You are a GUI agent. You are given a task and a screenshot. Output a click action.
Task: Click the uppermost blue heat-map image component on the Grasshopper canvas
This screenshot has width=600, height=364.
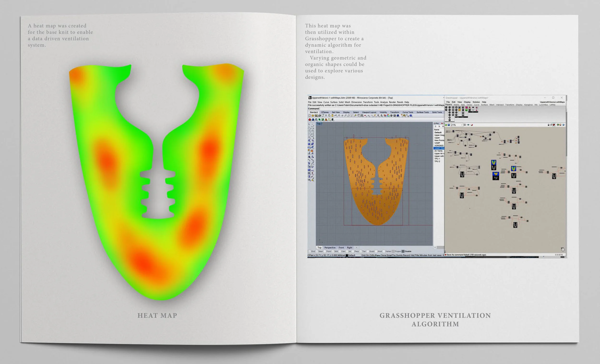click(x=494, y=162)
